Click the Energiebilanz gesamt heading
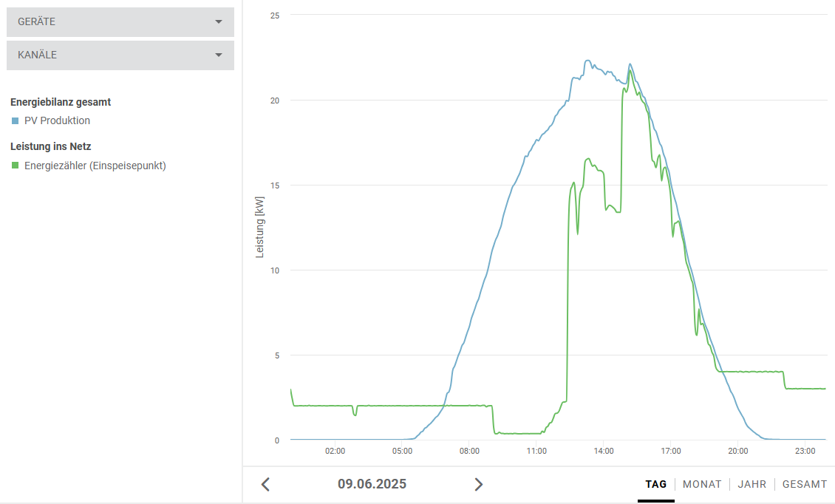This screenshot has width=835, height=504. (x=61, y=102)
